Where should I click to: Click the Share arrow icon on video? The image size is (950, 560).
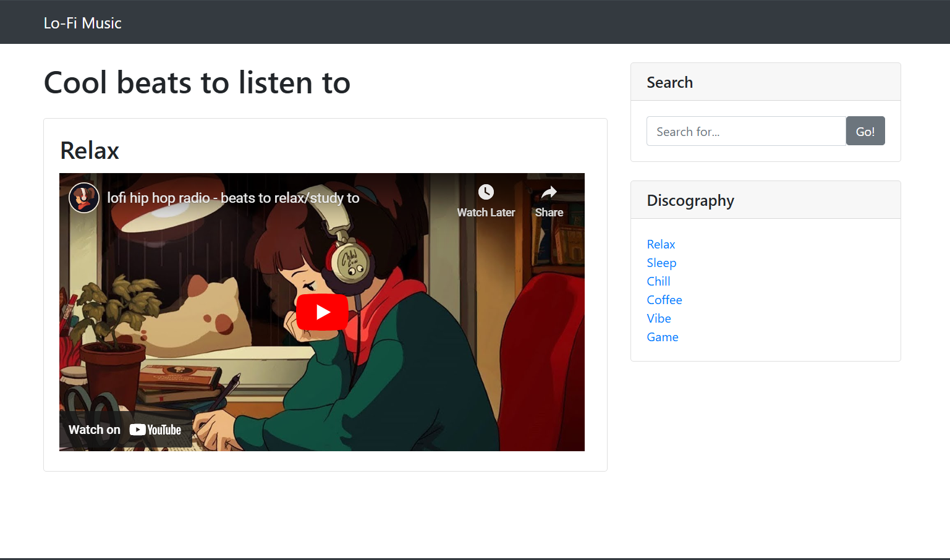[549, 193]
